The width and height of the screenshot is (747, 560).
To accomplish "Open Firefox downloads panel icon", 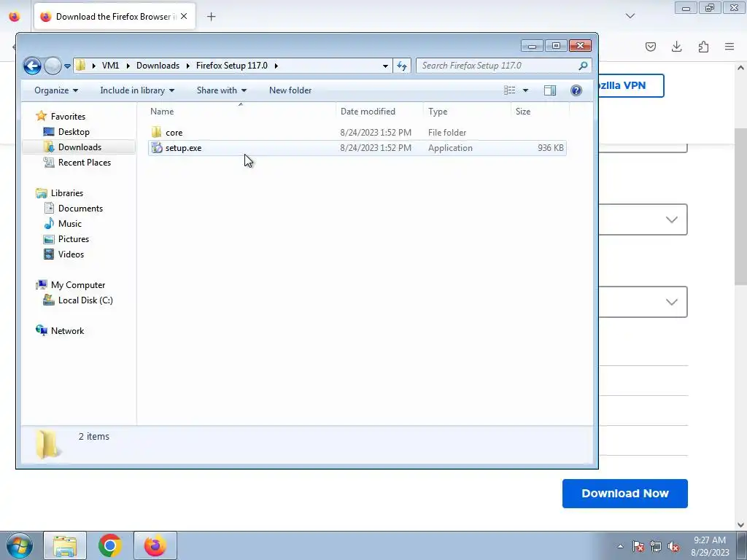I will [676, 47].
